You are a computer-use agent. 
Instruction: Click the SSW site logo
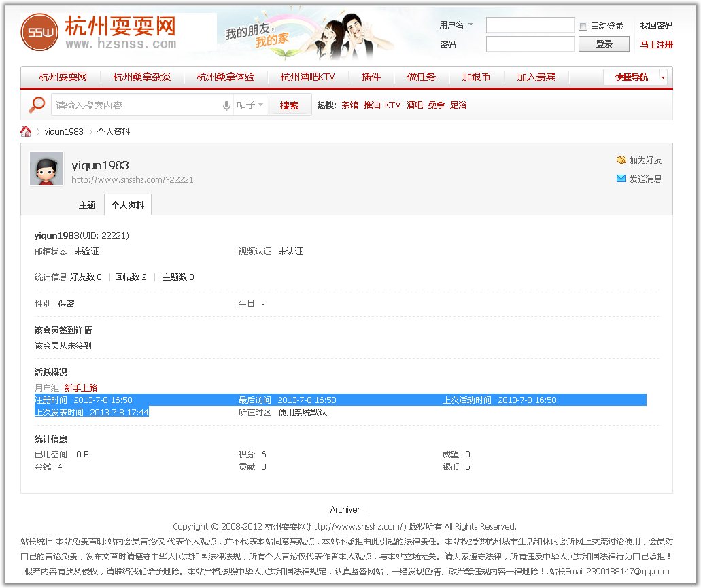click(39, 32)
